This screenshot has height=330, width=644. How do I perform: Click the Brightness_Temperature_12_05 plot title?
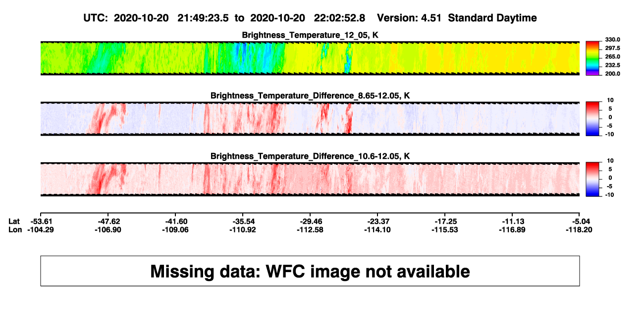[x=310, y=35]
